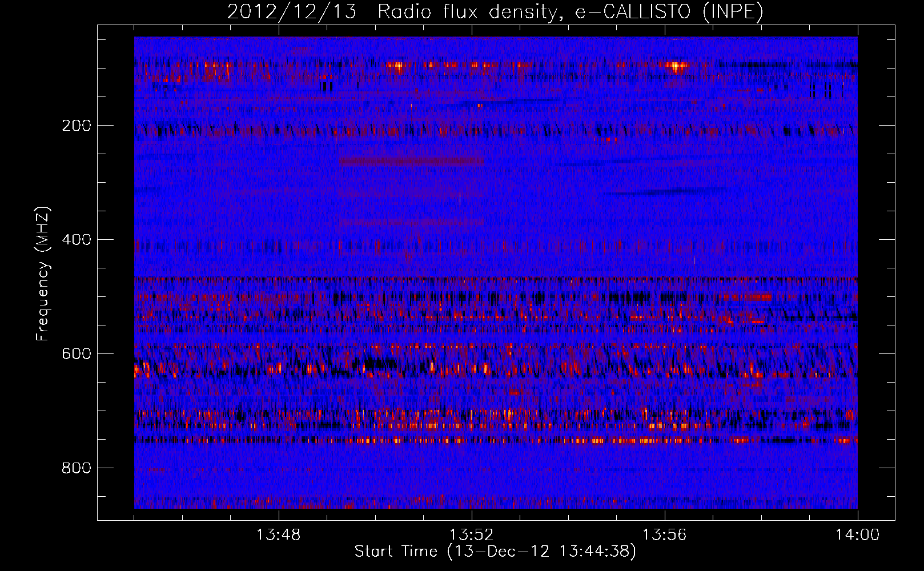Click the "Frequency (MHZ)" y-axis label

pyautogui.click(x=43, y=274)
